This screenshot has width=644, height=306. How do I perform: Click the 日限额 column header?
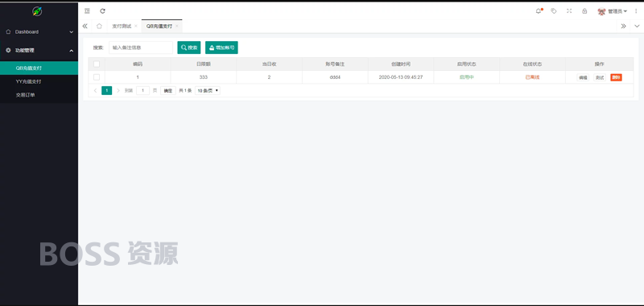click(x=204, y=64)
